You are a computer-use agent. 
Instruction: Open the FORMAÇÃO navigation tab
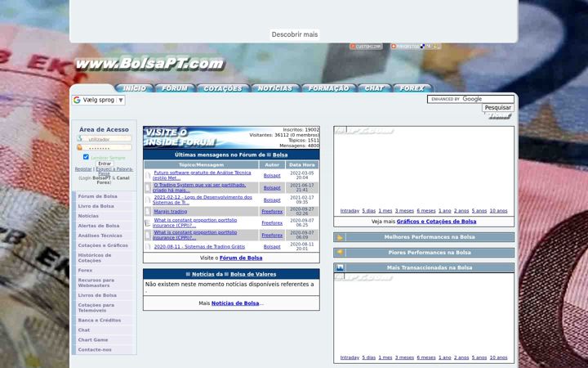point(329,88)
